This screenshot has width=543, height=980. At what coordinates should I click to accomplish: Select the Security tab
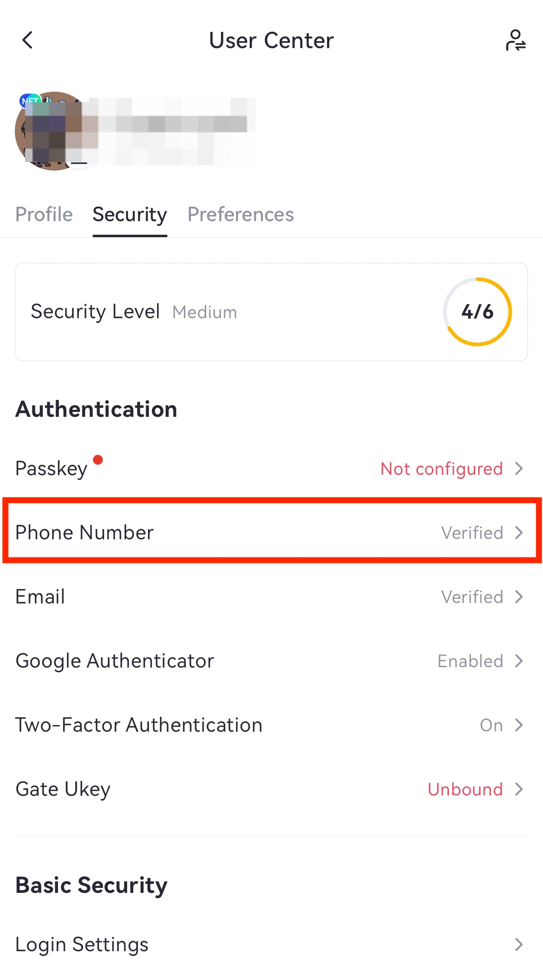pos(130,214)
